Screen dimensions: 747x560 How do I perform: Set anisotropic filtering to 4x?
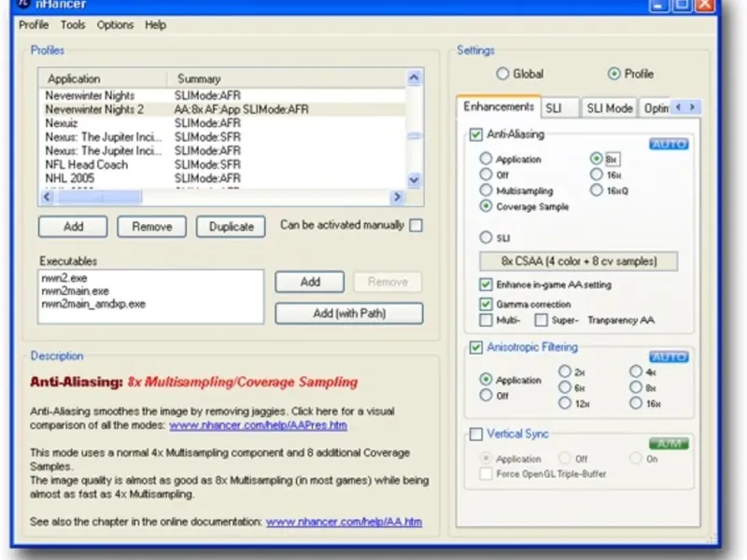[636, 371]
